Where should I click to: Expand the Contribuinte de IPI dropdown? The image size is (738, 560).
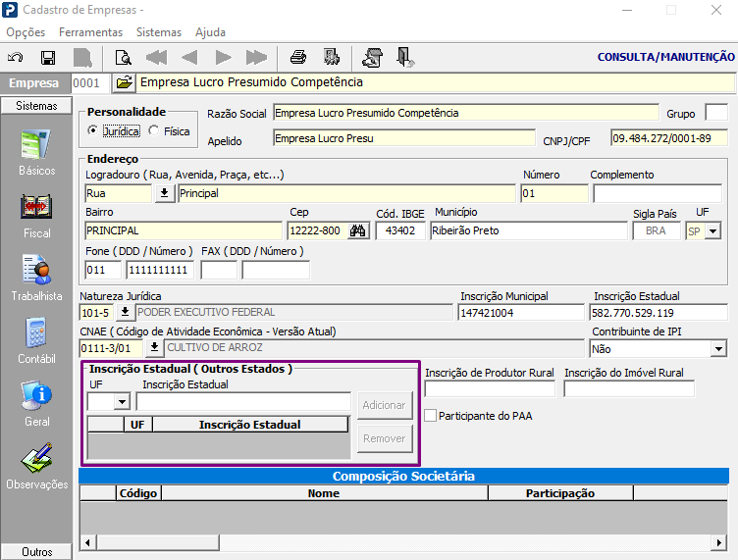(718, 348)
